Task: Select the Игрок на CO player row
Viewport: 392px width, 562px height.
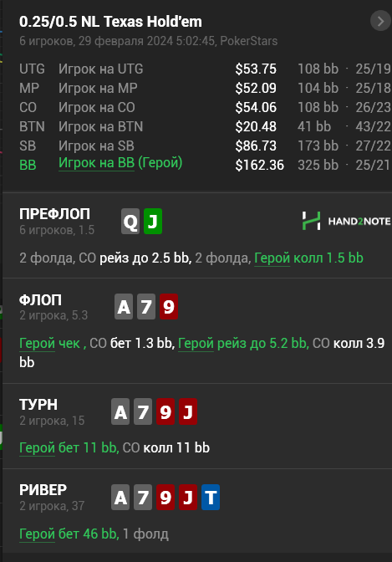Action: 205,107
